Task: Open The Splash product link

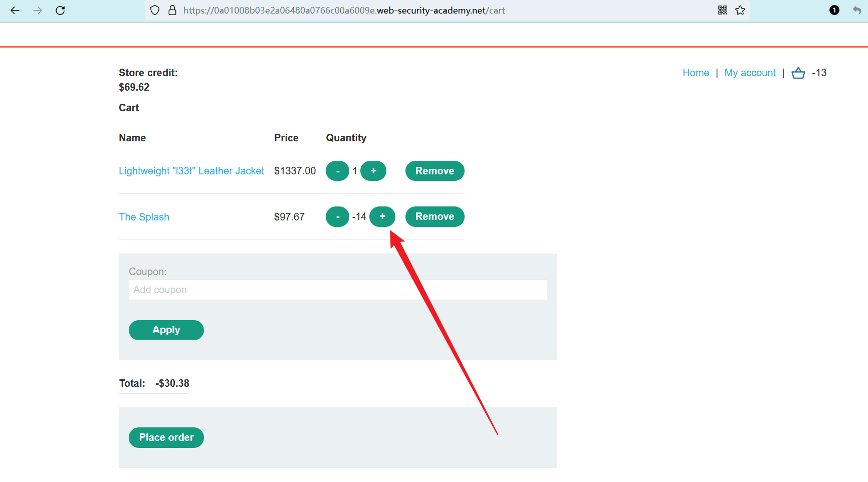Action: pyautogui.click(x=144, y=217)
